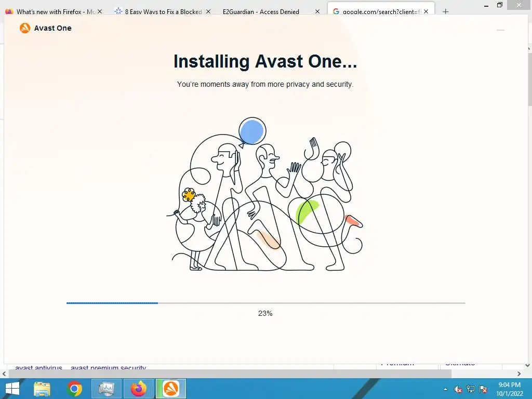Click the muted volume tray icon
The height and width of the screenshot is (399, 532).
point(458,389)
